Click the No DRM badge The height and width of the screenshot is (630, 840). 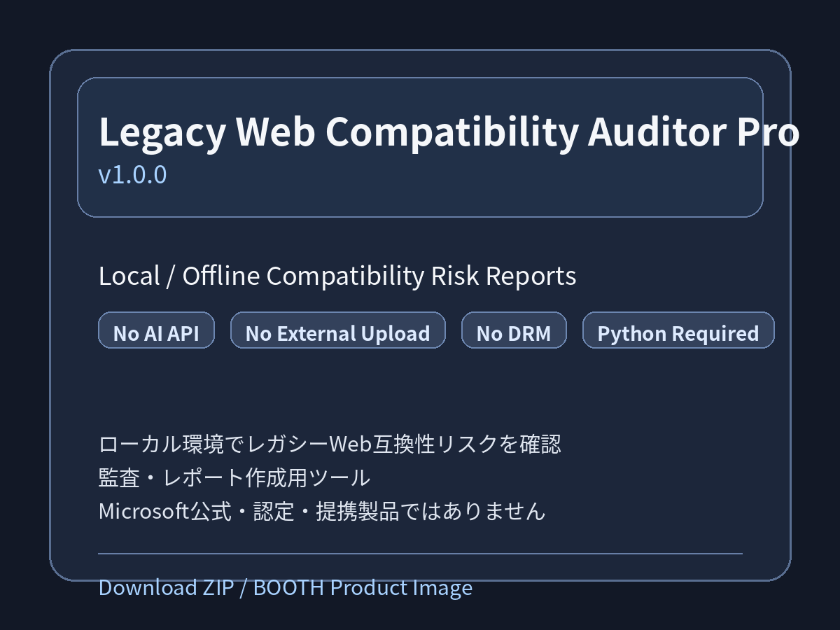click(514, 330)
